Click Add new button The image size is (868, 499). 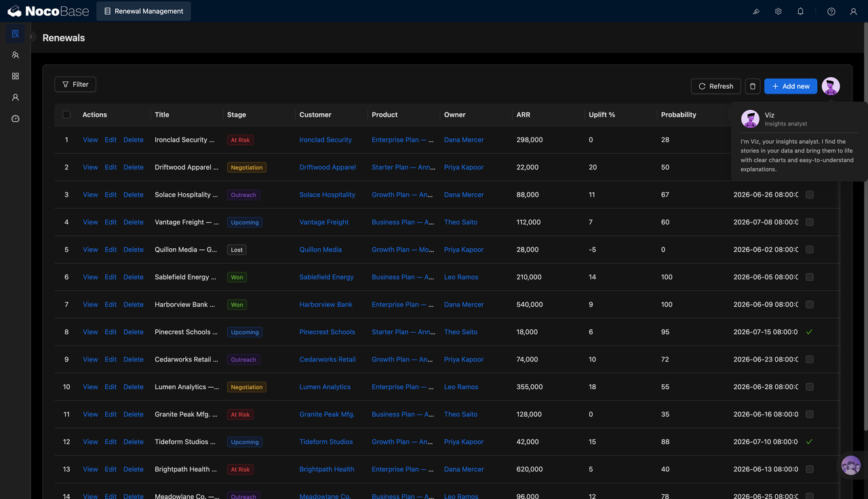point(791,86)
